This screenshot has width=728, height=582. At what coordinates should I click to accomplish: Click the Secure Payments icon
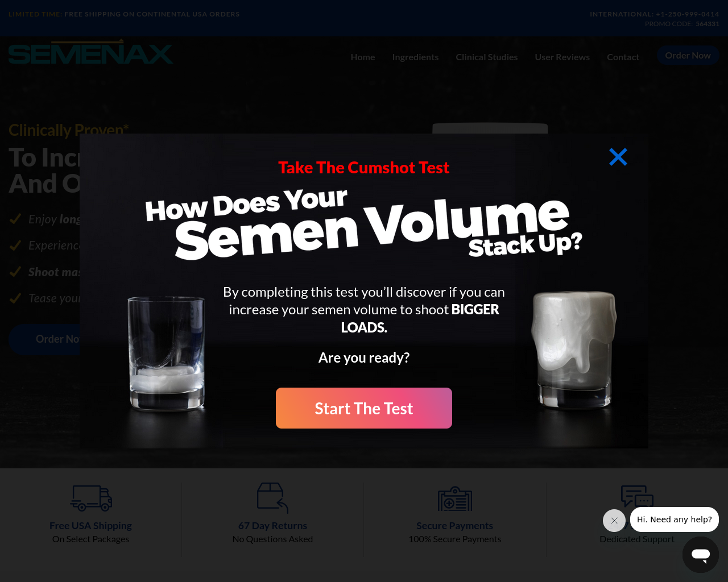tap(455, 498)
